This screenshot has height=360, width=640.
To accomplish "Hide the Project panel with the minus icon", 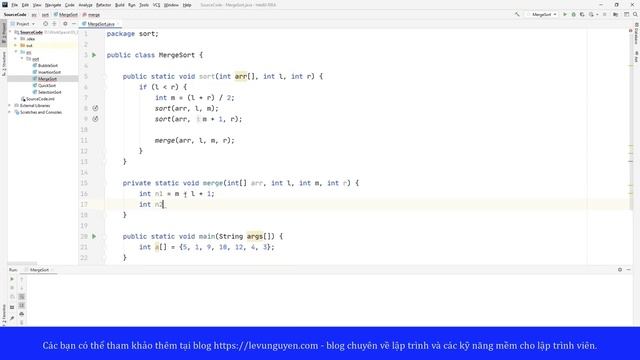I will tap(74, 24).
